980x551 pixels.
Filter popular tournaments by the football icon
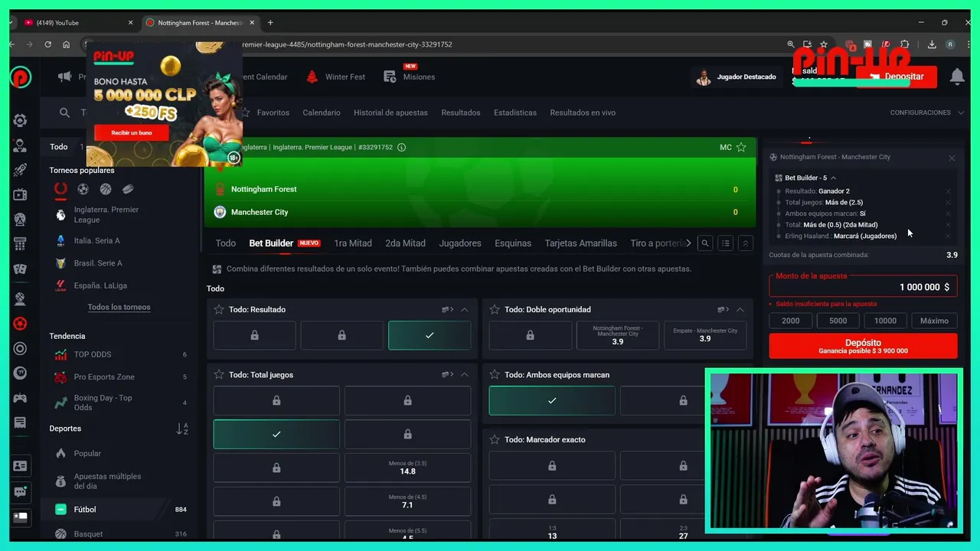pos(83,189)
